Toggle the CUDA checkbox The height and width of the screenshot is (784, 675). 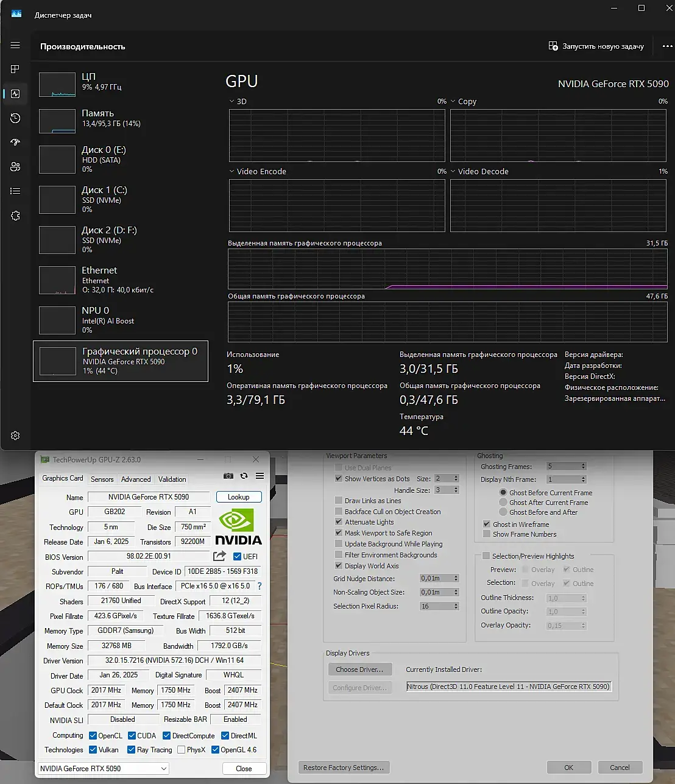pos(132,736)
